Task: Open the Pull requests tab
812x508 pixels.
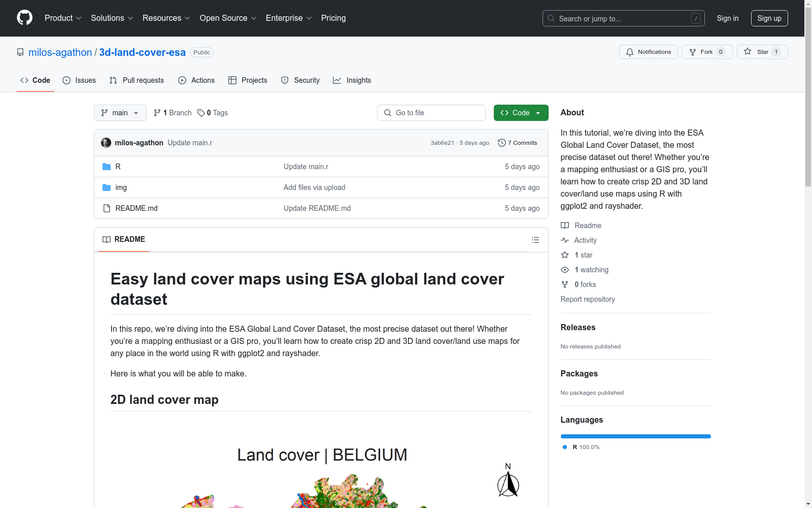Action: pyautogui.click(x=137, y=80)
